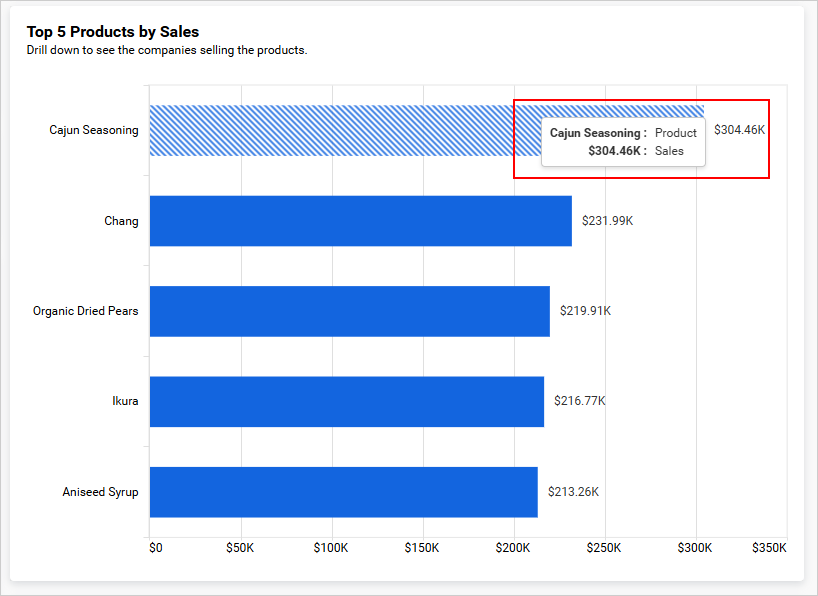Click the $213.26K data label
This screenshot has width=818, height=596.
click(x=573, y=492)
